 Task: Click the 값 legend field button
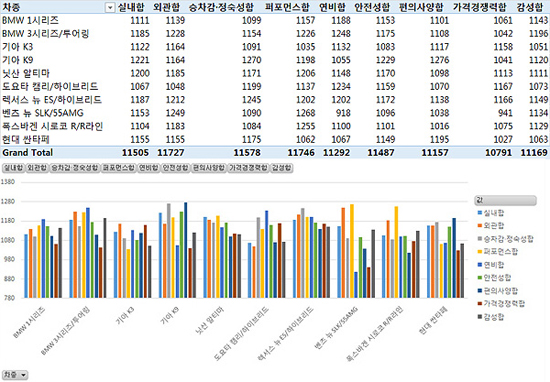point(505,200)
